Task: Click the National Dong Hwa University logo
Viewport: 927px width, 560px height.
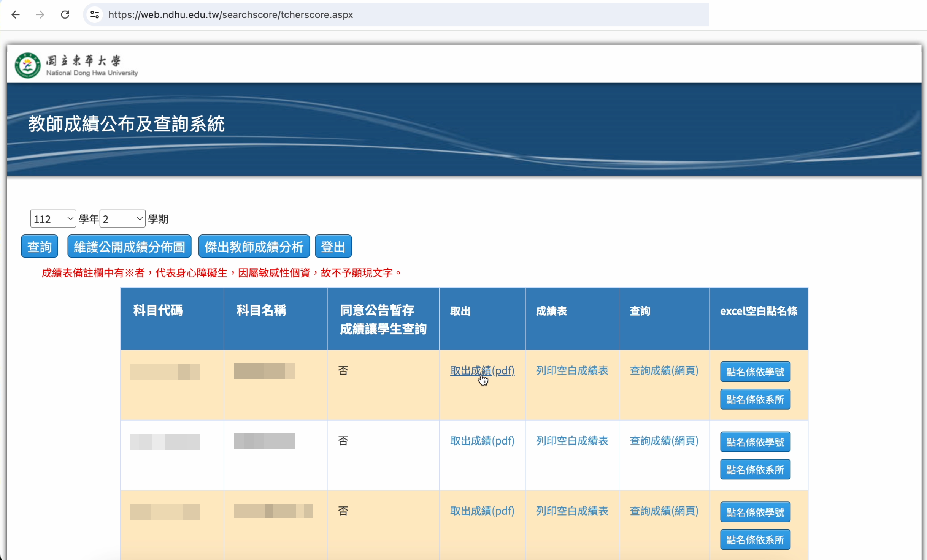Action: pyautogui.click(x=76, y=65)
